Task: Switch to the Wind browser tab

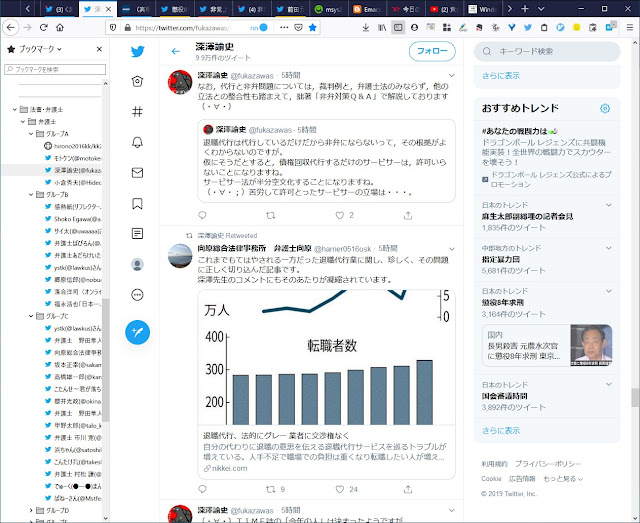Action: coord(482,9)
